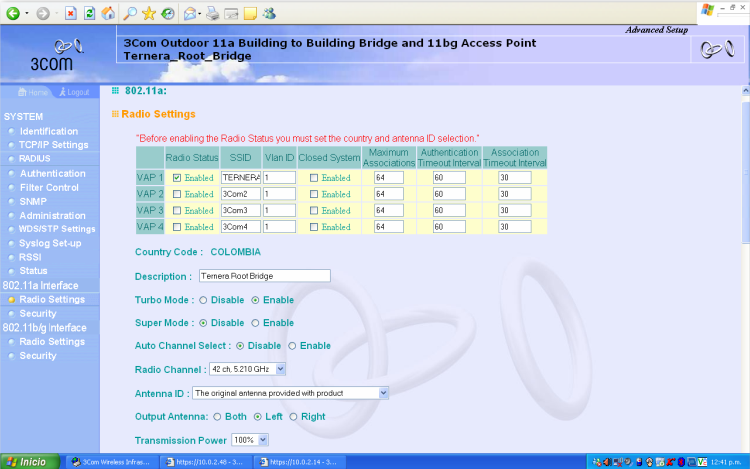Image resolution: width=750 pixels, height=469 pixels.
Task: Uncheck VAP 1 Radio Status Enabled checkbox
Action: [177, 177]
